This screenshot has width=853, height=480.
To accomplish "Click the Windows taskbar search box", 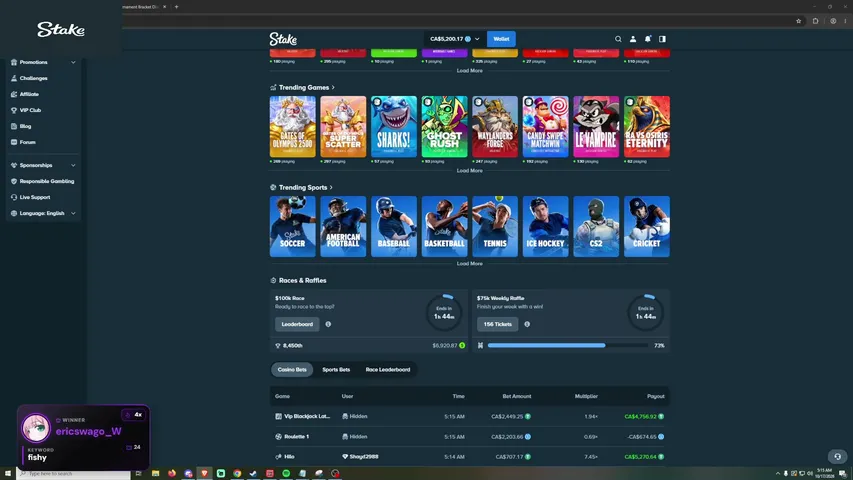I will pyautogui.click(x=74, y=473).
